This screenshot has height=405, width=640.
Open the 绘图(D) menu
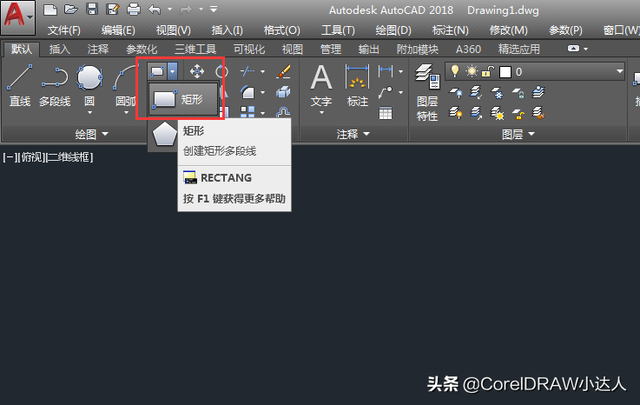point(393,30)
